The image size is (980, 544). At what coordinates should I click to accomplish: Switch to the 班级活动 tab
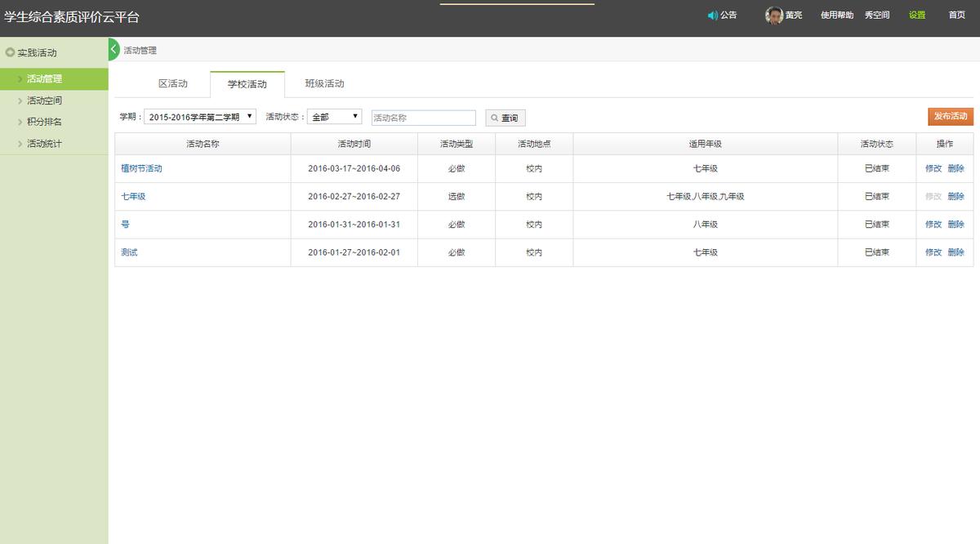(323, 82)
